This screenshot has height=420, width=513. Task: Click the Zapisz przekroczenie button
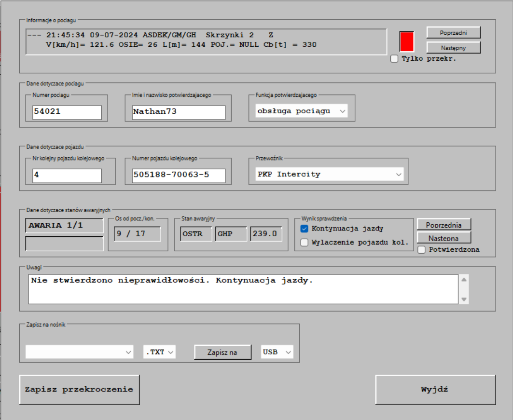pos(79,390)
